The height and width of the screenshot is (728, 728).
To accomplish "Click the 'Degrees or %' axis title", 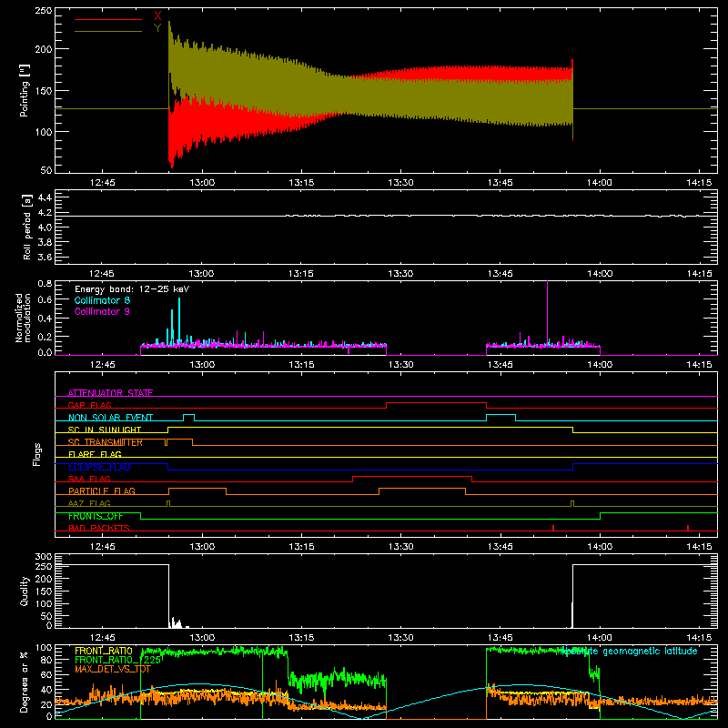I will pos(25,682).
